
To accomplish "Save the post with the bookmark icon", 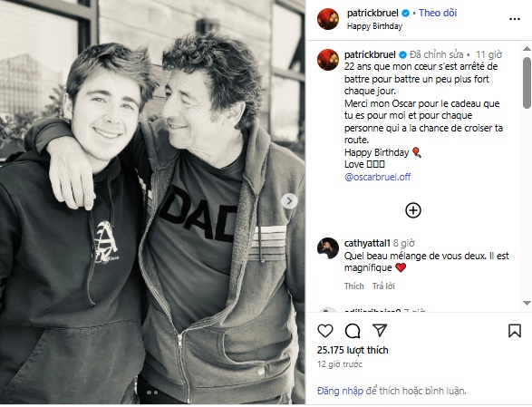I will coord(515,331).
